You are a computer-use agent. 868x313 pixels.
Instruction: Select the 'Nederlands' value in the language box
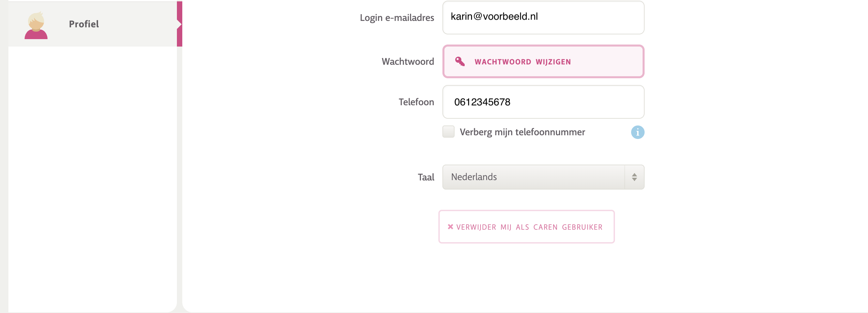point(474,177)
